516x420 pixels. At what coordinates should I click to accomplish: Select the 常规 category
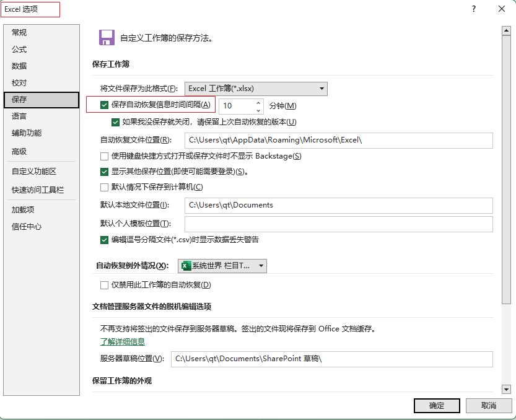coord(42,33)
